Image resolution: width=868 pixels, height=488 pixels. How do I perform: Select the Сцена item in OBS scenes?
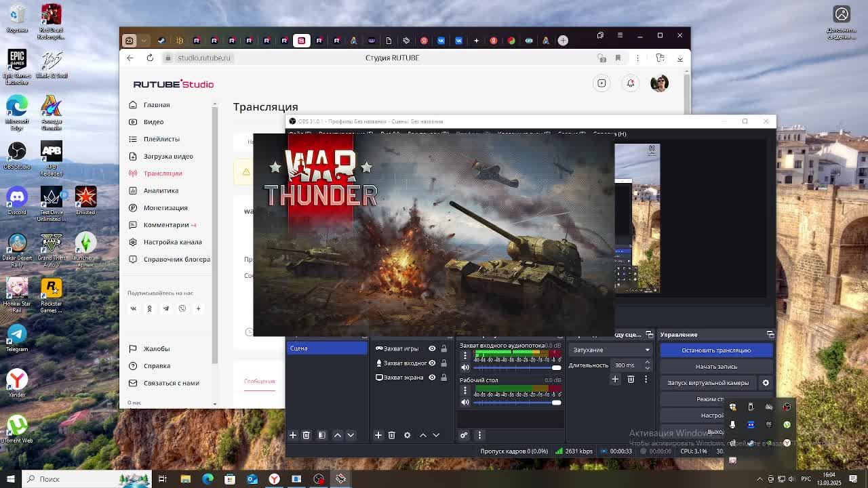click(x=328, y=348)
